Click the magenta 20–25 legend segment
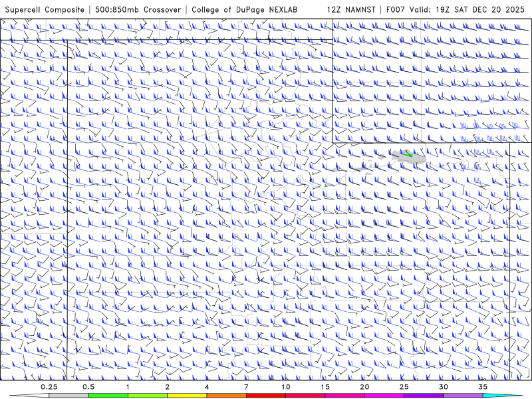Screen dimensions: 532x399 click(x=384, y=396)
